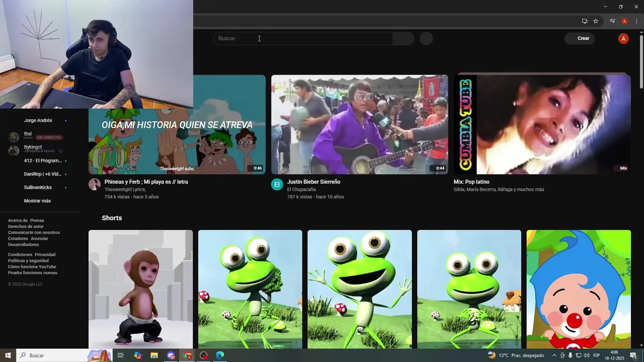Play Justin Bieber Sierreño video thumbnail
Screen dimensions: 644x362
tap(360, 125)
